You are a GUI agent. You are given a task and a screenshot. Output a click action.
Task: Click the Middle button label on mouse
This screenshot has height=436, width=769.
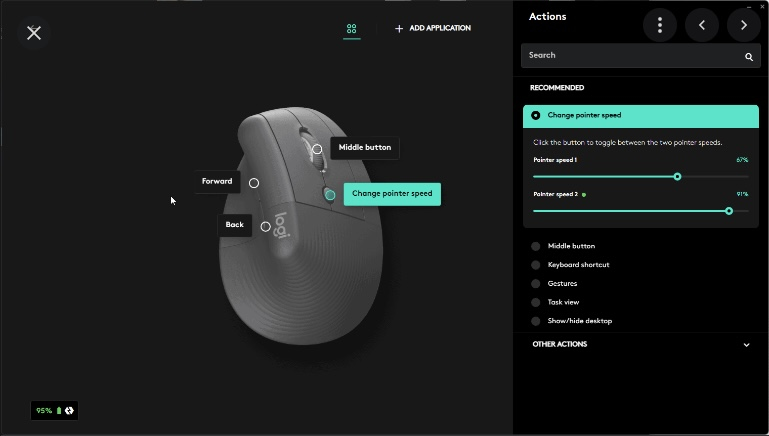365,148
